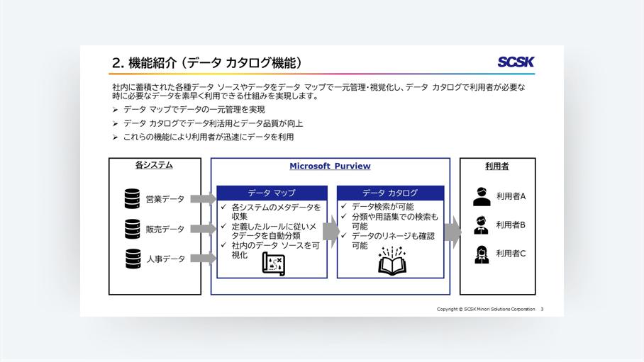Viewport: 644px width, 362px height.
Task: Click the 利用者B person icon
Action: tap(481, 225)
